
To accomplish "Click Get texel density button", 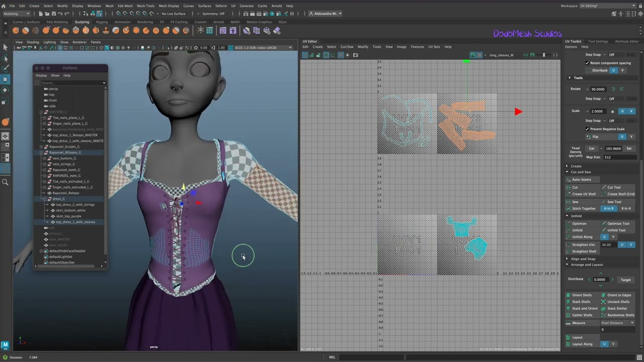I will point(592,148).
